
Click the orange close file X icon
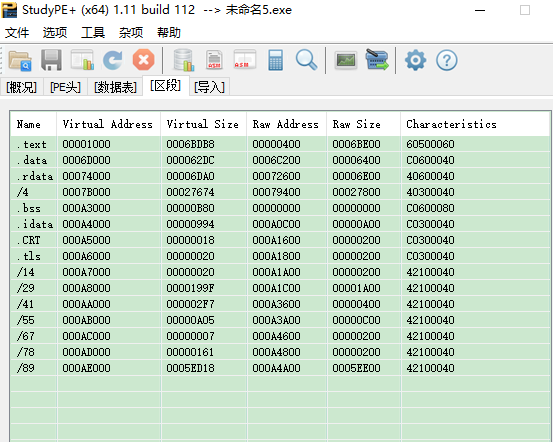pos(144,60)
